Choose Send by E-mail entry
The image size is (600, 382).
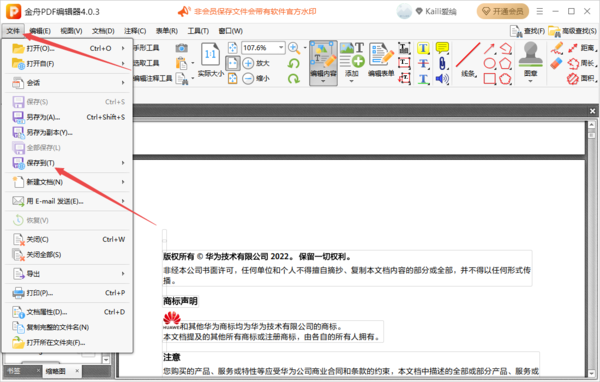68,201
